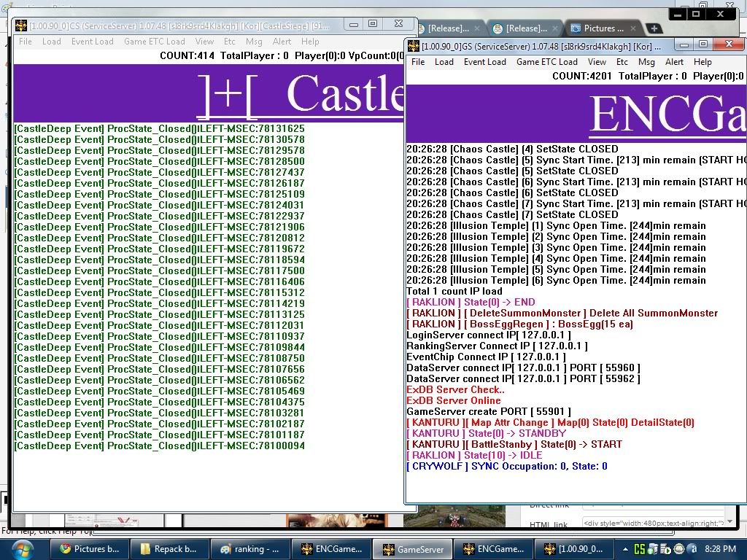Open the '[1.00.90_0...' taskbar item
The height and width of the screenshot is (560, 747).
click(573, 549)
